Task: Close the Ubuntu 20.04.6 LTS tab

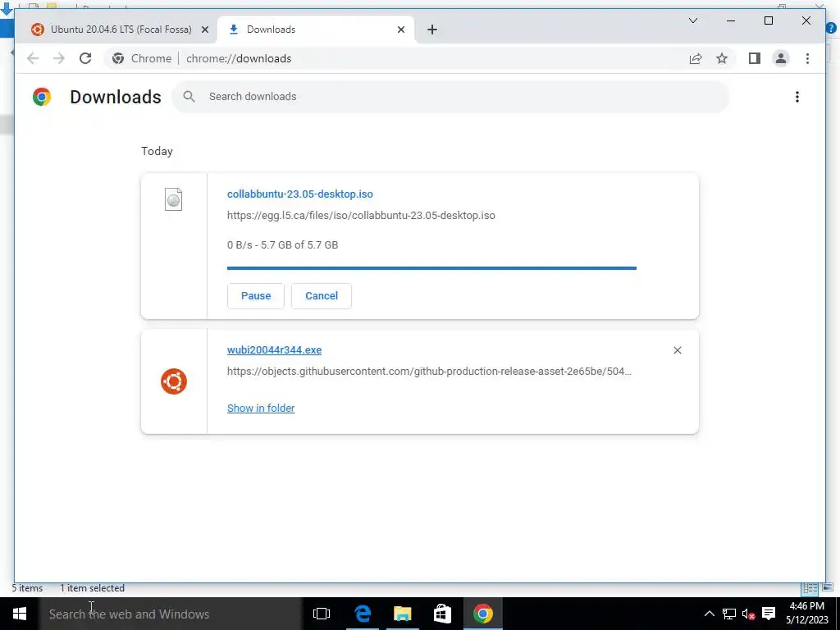Action: 204,30
